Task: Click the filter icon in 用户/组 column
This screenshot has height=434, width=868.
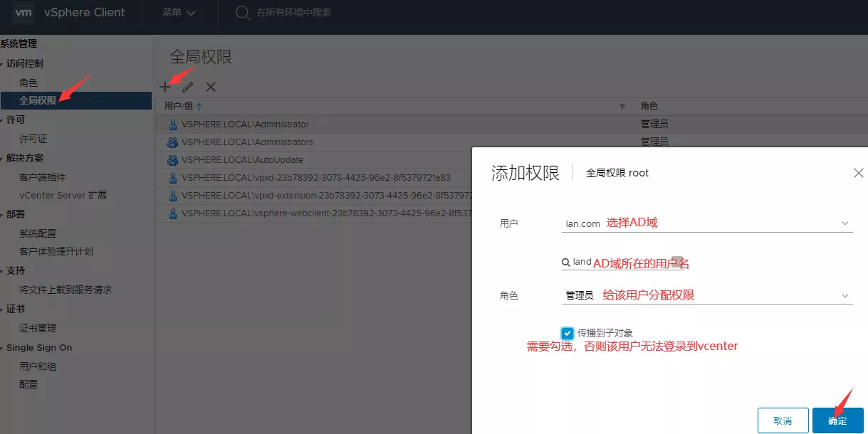Action: point(622,107)
